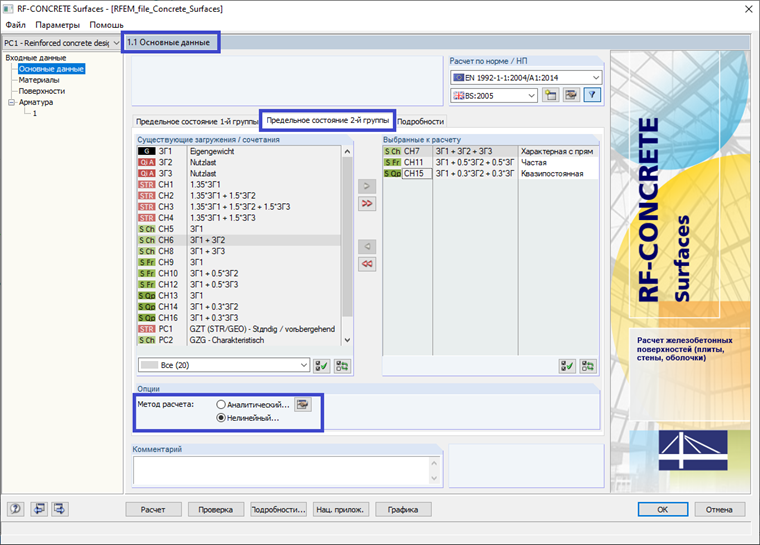The image size is (760, 545).
Task: Close the RF-CONCRETE Surfaces window
Action: [748, 9]
